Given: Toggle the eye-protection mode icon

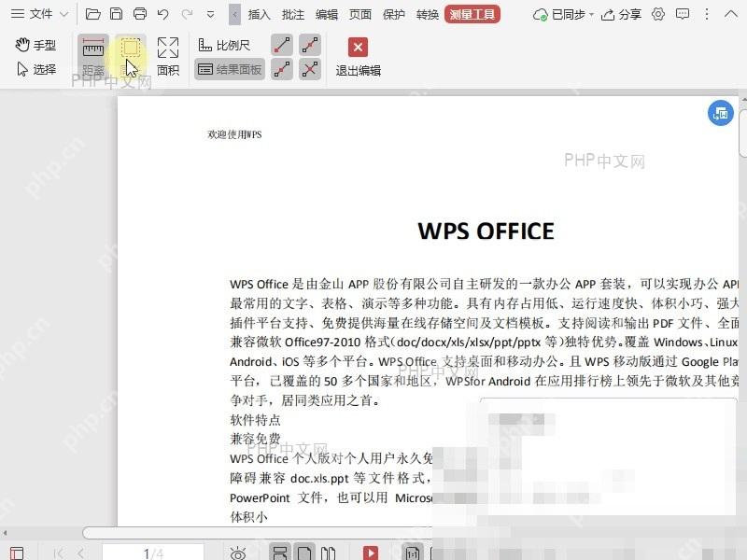Looking at the screenshot, I should pos(238,553).
